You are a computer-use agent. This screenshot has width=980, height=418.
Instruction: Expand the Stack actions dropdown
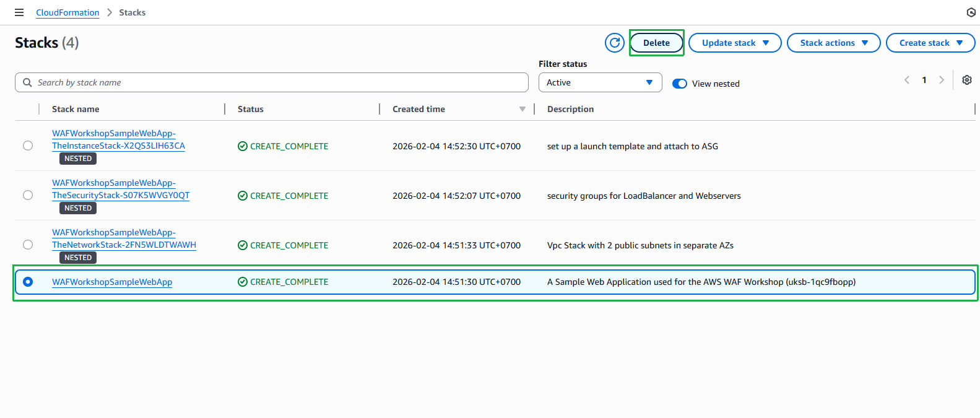tap(833, 43)
